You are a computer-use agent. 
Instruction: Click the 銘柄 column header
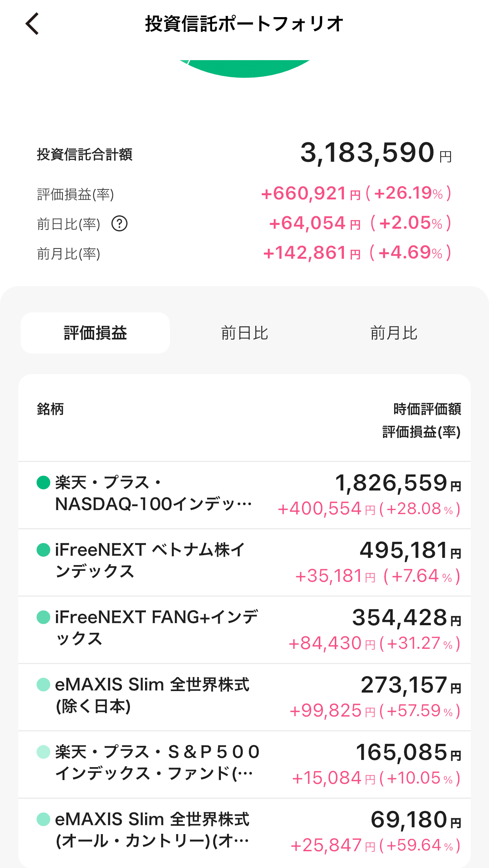[50, 409]
